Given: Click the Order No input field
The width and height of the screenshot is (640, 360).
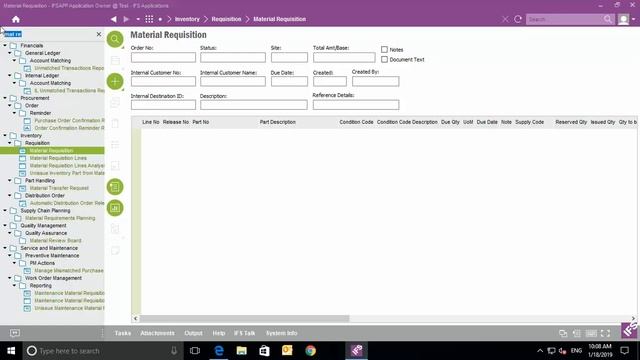Looking at the screenshot, I should (163, 58).
